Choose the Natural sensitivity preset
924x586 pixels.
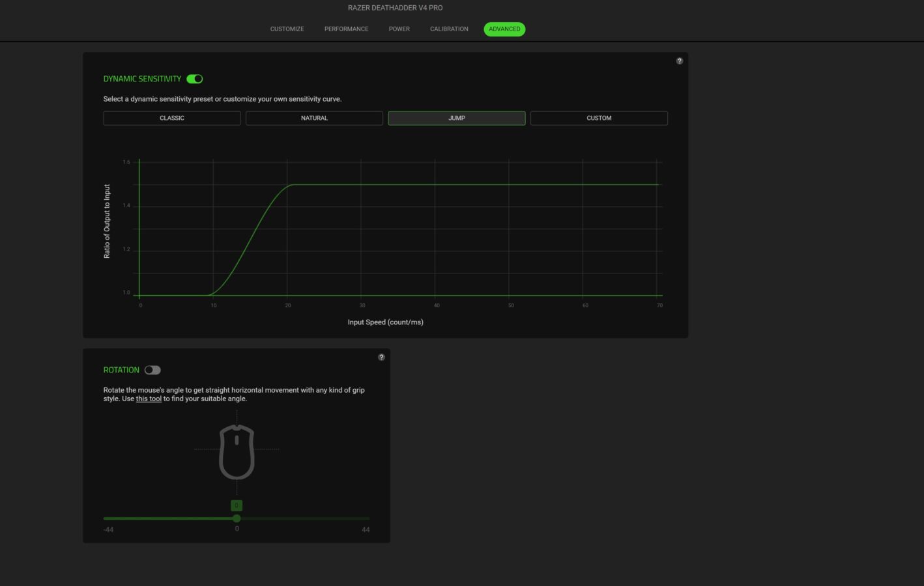tap(314, 118)
